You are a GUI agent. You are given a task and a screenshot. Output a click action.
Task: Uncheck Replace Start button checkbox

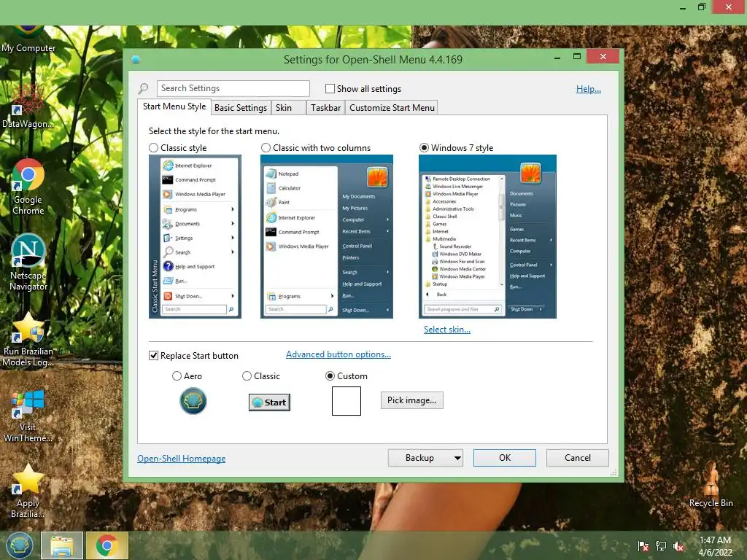(x=153, y=355)
